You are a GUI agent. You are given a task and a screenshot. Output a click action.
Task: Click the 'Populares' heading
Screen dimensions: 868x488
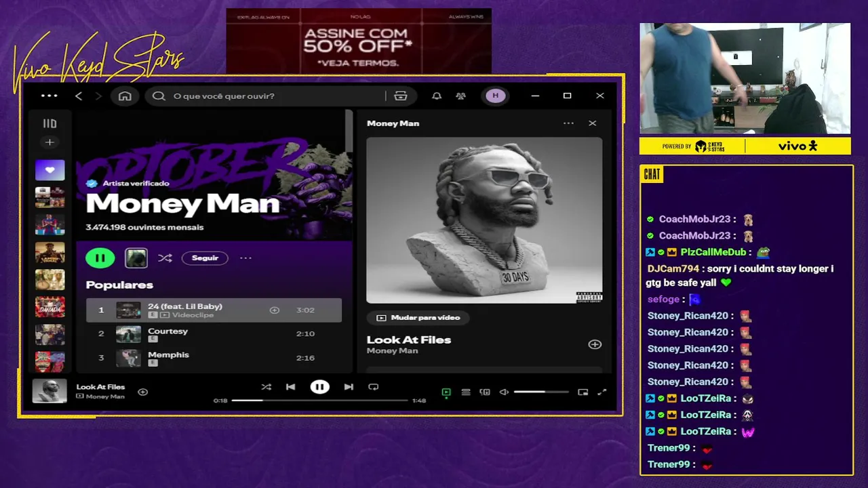(x=119, y=285)
